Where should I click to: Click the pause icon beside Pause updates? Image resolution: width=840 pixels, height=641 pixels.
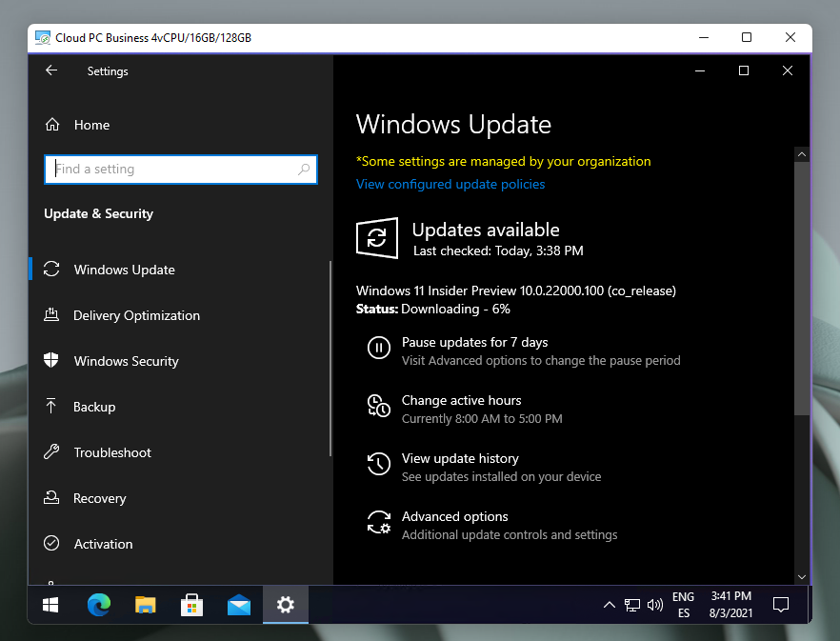379,348
